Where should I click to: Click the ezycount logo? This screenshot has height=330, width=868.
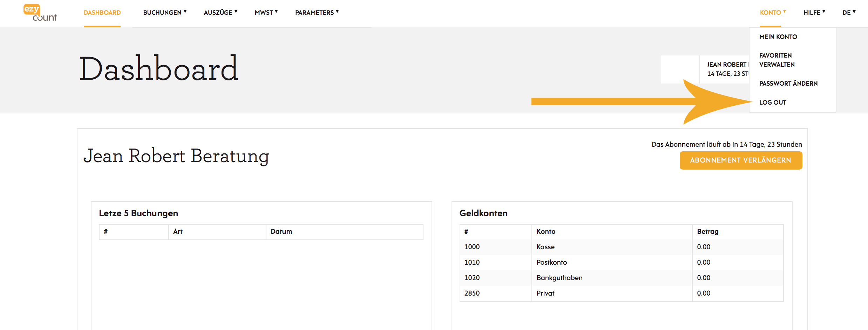(x=40, y=13)
